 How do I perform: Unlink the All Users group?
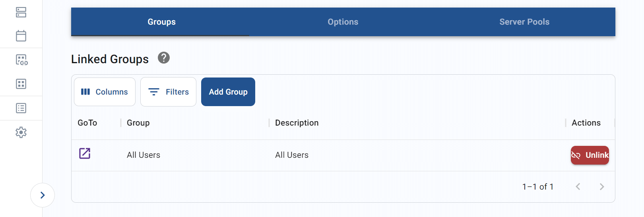pyautogui.click(x=590, y=155)
